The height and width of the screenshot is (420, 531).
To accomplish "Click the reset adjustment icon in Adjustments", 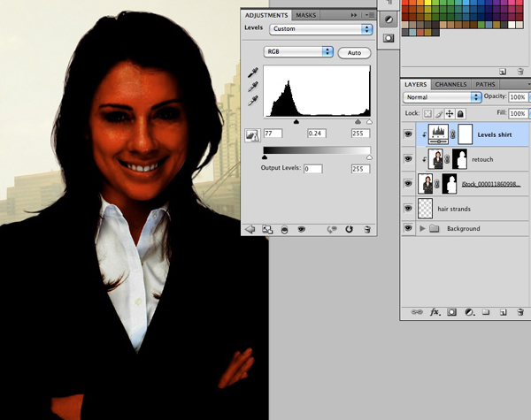I will point(349,228).
